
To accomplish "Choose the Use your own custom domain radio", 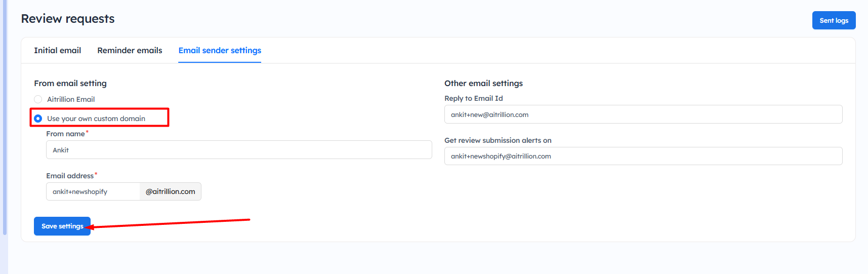I will point(38,119).
